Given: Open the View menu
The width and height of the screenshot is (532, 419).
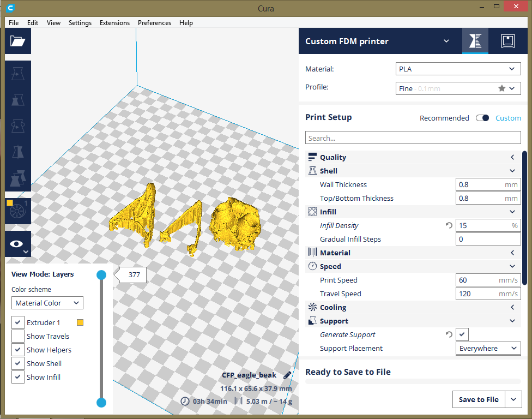Looking at the screenshot, I should point(53,23).
